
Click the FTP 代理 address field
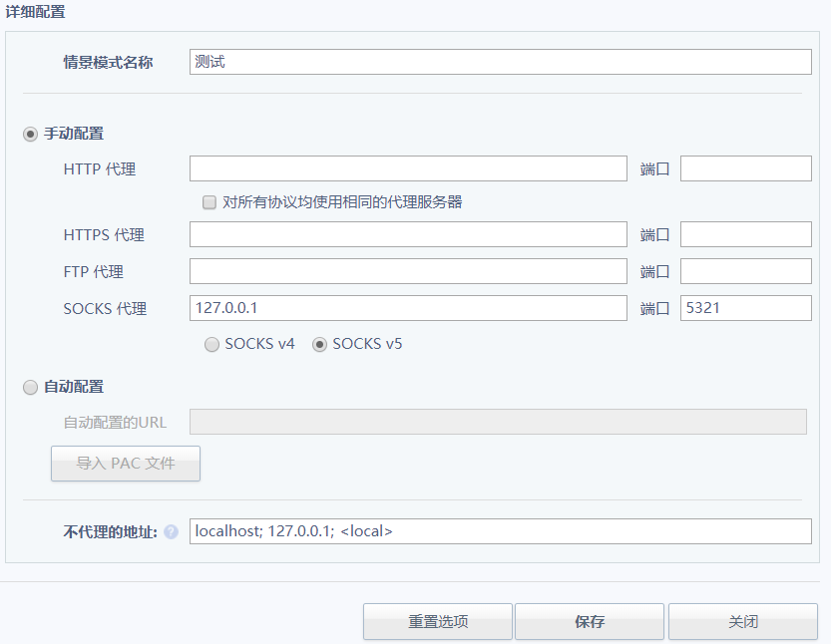[x=408, y=271]
